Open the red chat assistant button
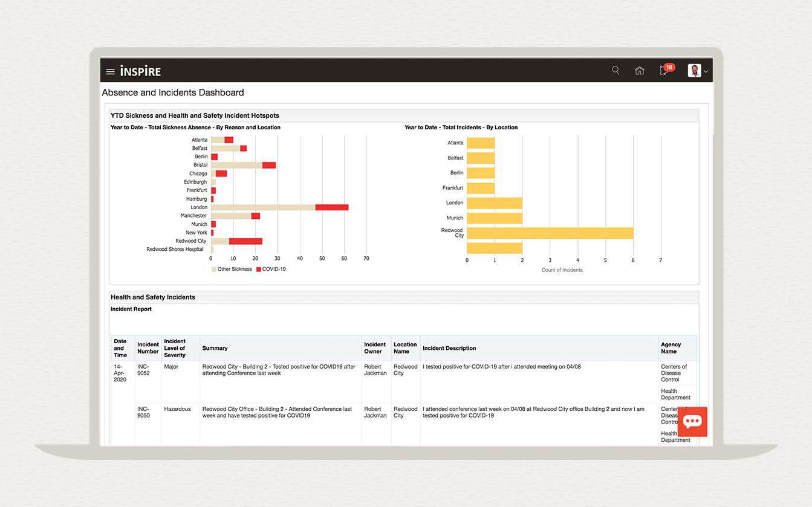The width and height of the screenshot is (812, 507). coord(692,421)
